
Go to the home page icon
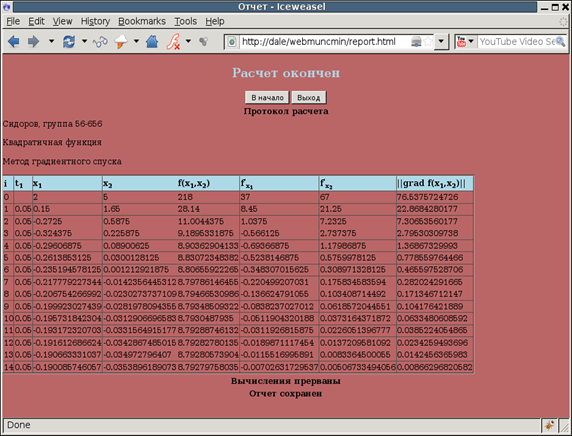152,42
